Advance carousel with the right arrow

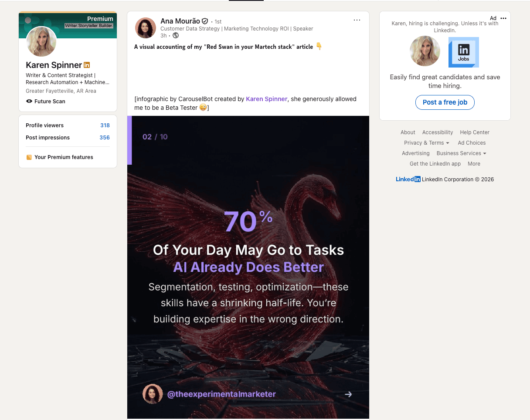[x=348, y=394]
